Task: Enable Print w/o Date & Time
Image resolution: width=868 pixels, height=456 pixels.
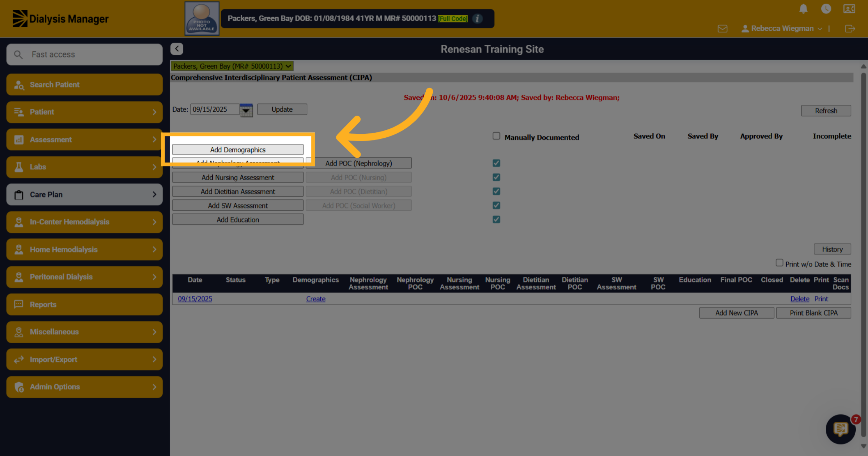Action: click(779, 263)
